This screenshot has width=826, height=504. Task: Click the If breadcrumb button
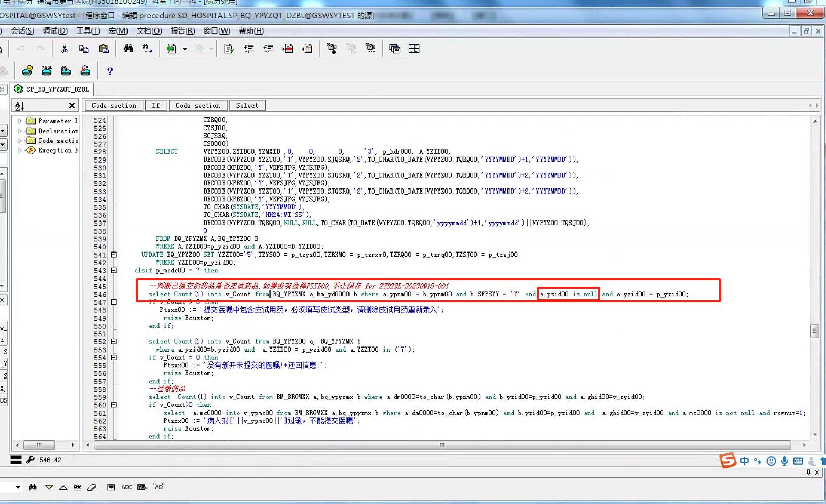tap(156, 106)
